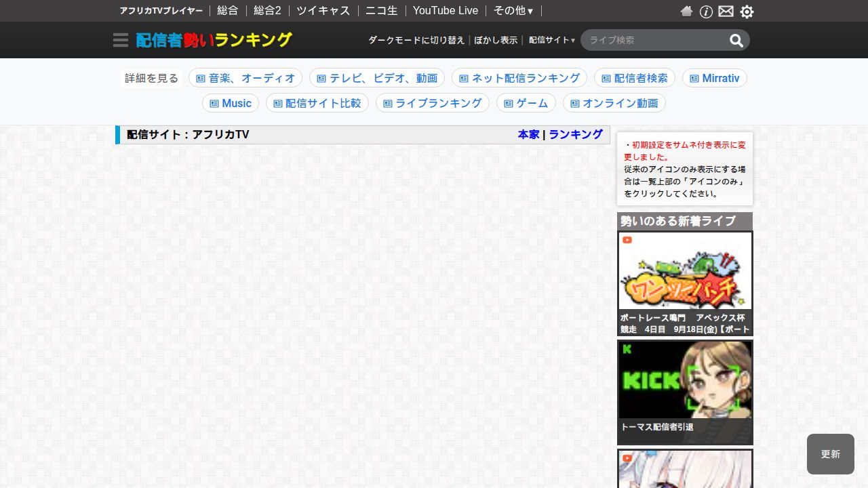Image resolution: width=868 pixels, height=488 pixels.
Task: Click the 詳細を見る label
Action: 151,78
